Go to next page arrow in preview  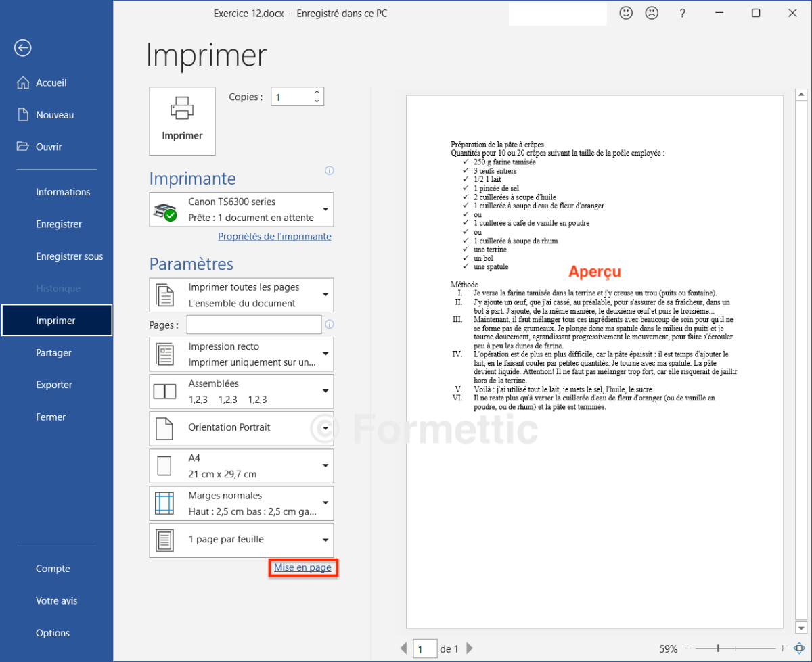pos(470,648)
